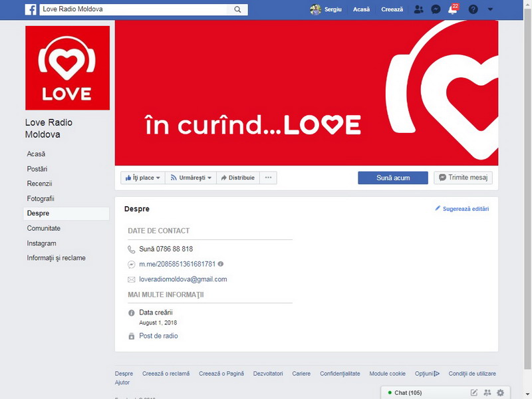Open the Postări tab in sidebar
This screenshot has width=532, height=399.
pyautogui.click(x=37, y=169)
